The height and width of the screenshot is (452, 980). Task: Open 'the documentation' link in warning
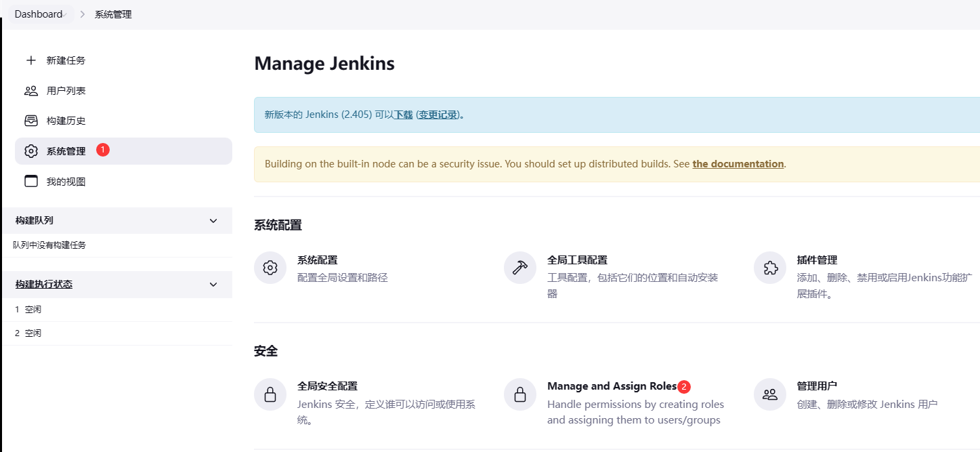(738, 164)
